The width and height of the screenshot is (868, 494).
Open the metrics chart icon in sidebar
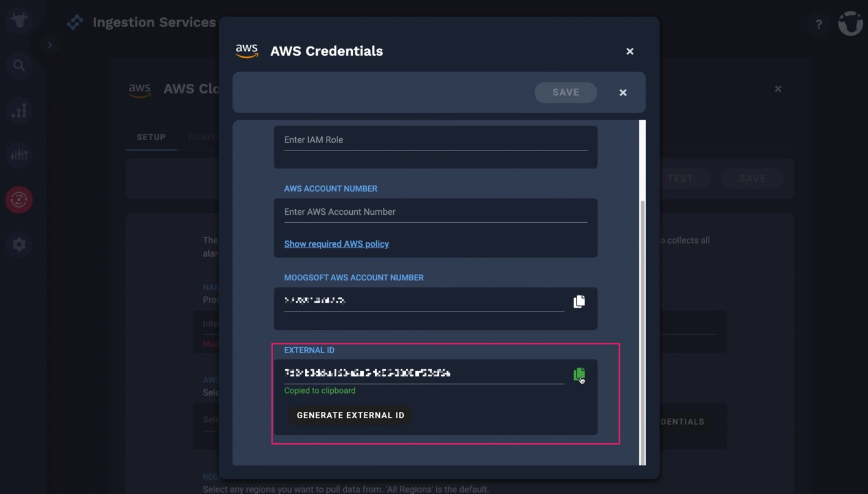[19, 110]
